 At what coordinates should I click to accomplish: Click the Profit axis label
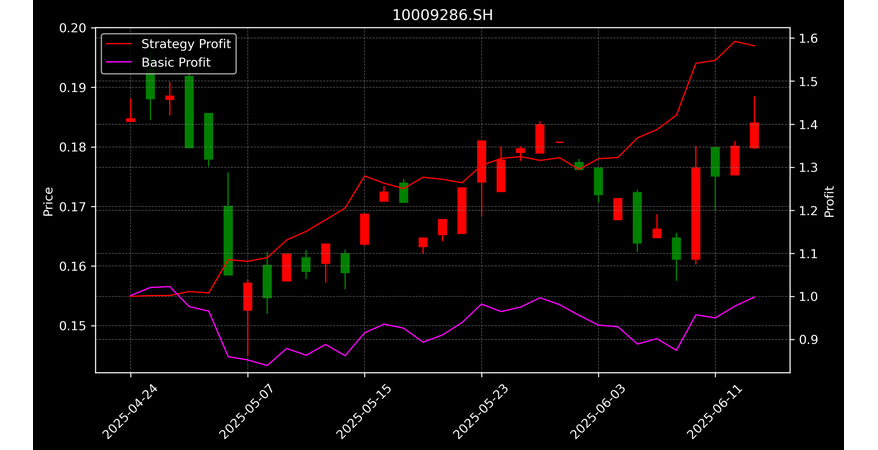point(829,202)
